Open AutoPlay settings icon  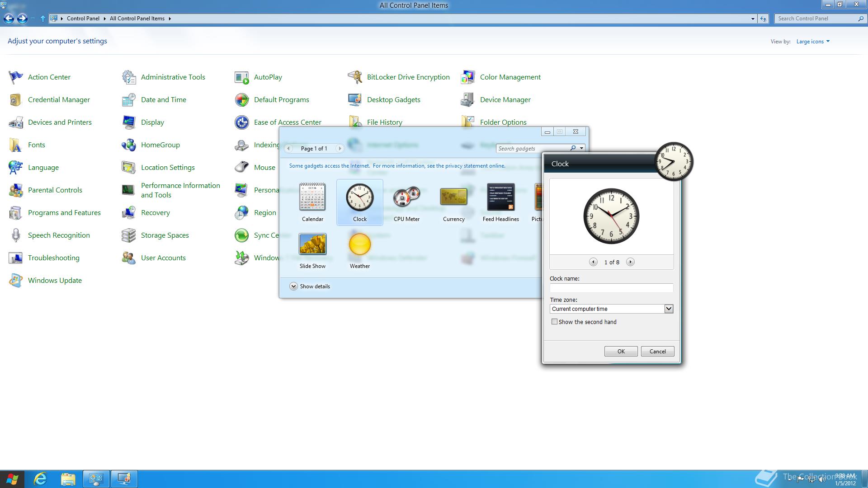(x=242, y=77)
